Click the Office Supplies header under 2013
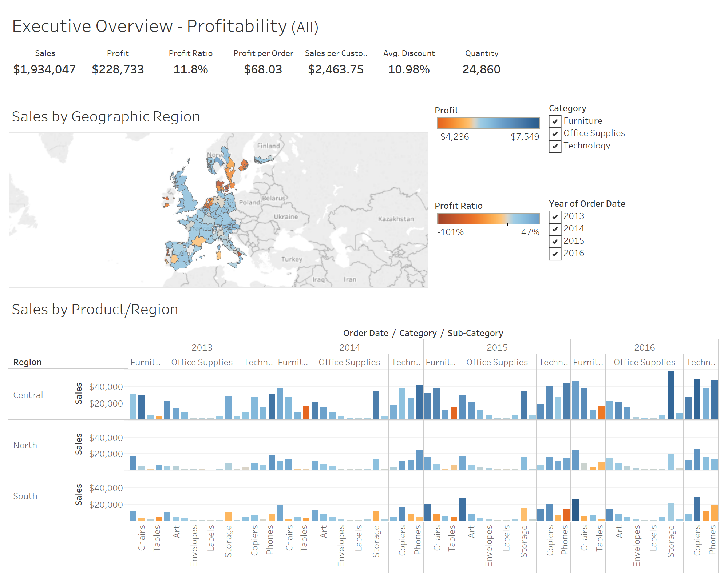The height and width of the screenshot is (582, 728). coord(202,362)
